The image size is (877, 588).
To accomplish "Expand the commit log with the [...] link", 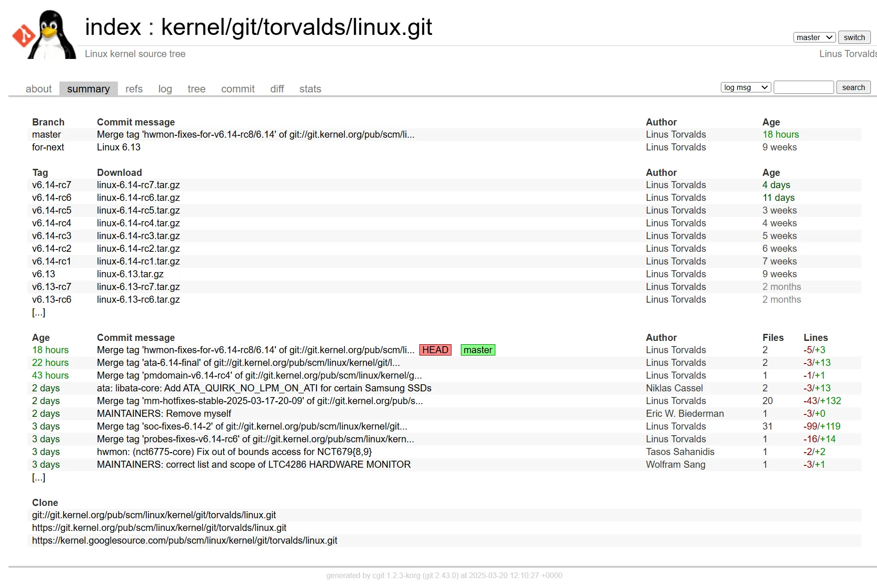I will [x=39, y=478].
